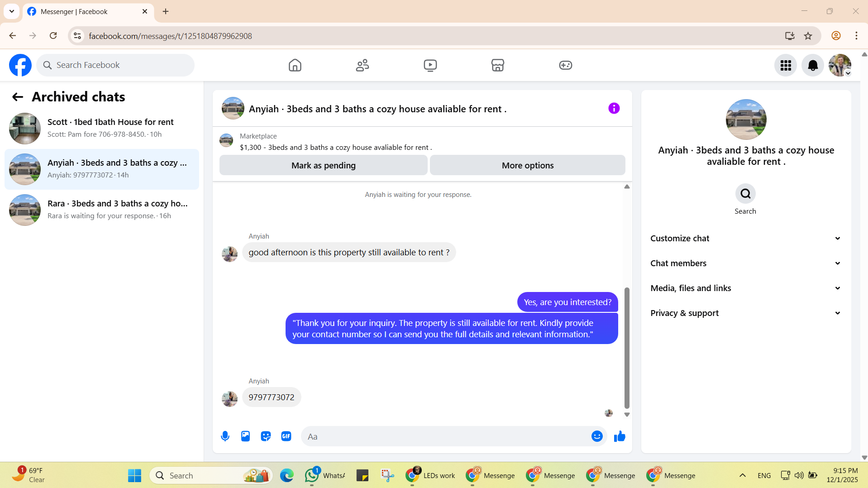Click the install app icon in address bar
Viewport: 868px width, 488px height.
pyautogui.click(x=790, y=36)
